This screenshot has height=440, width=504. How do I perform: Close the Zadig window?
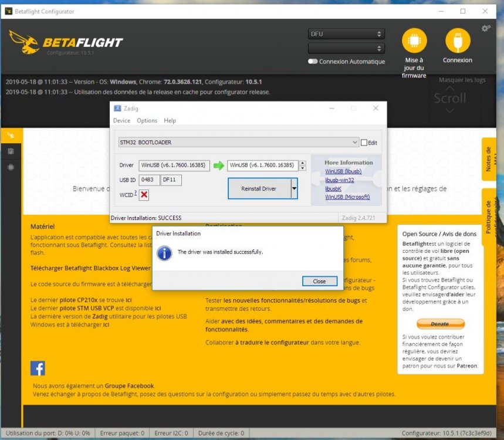click(x=376, y=109)
